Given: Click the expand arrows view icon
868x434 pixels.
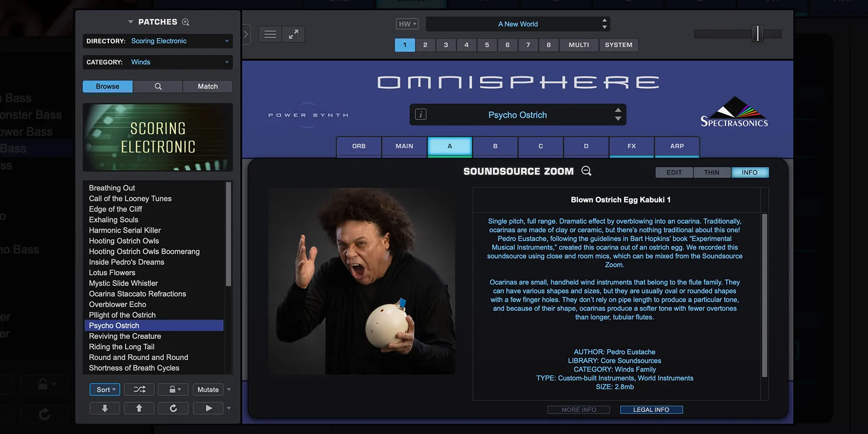Looking at the screenshot, I should coord(293,34).
